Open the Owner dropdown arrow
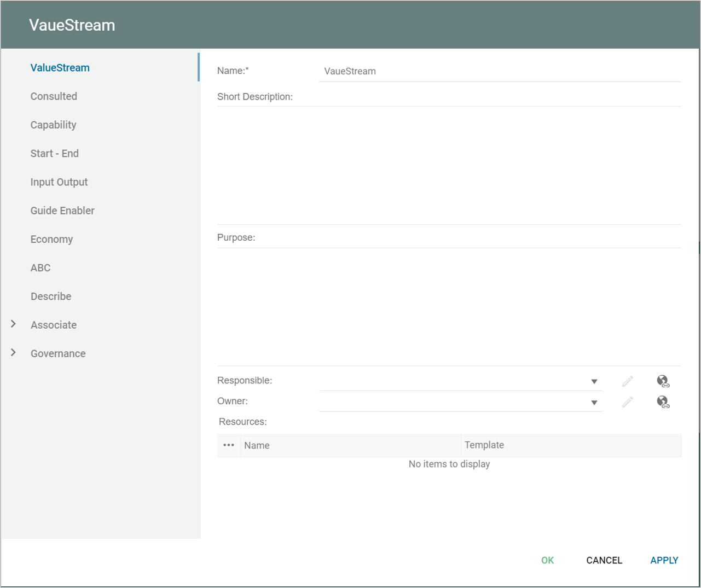The image size is (701, 588). pyautogui.click(x=594, y=403)
